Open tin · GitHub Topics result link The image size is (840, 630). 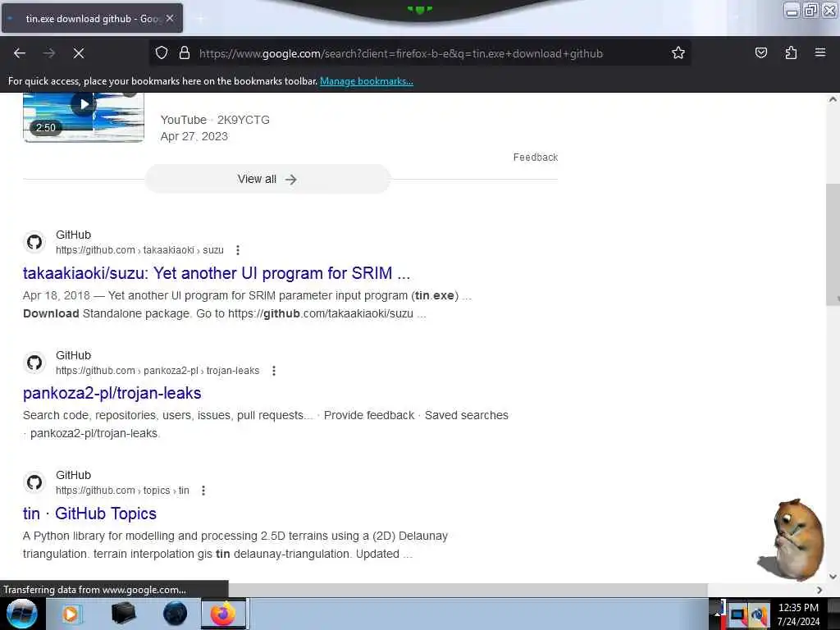pyautogui.click(x=89, y=514)
